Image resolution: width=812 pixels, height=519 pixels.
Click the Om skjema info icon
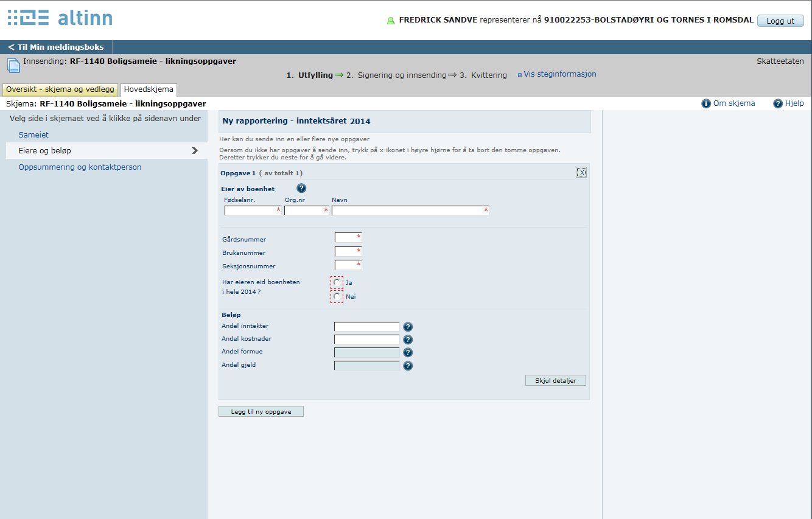(x=706, y=103)
